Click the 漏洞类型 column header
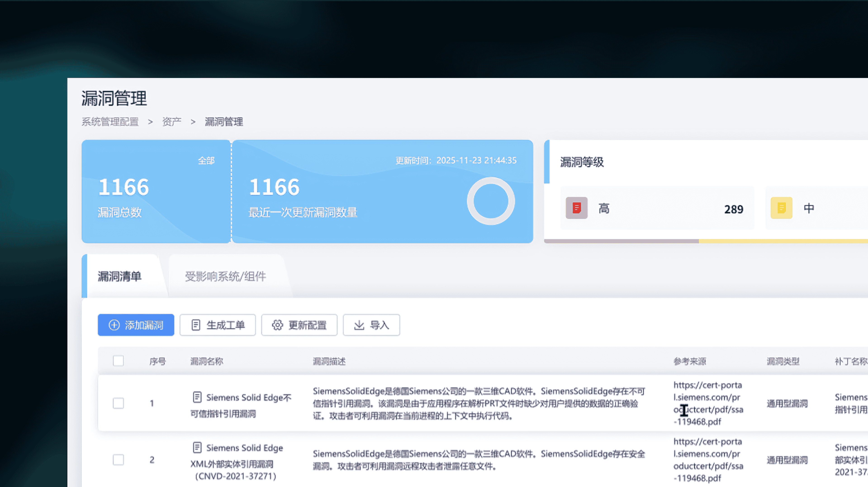The image size is (868, 487). coord(783,361)
